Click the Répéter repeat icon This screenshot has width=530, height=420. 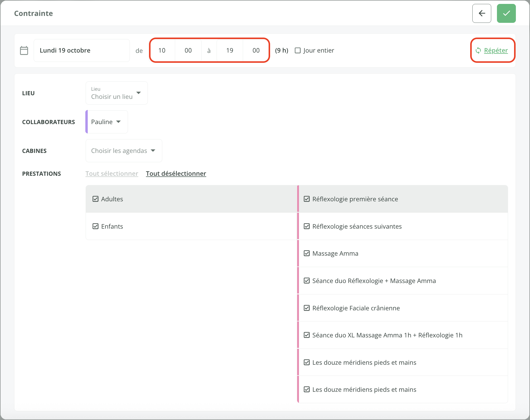[x=478, y=50]
